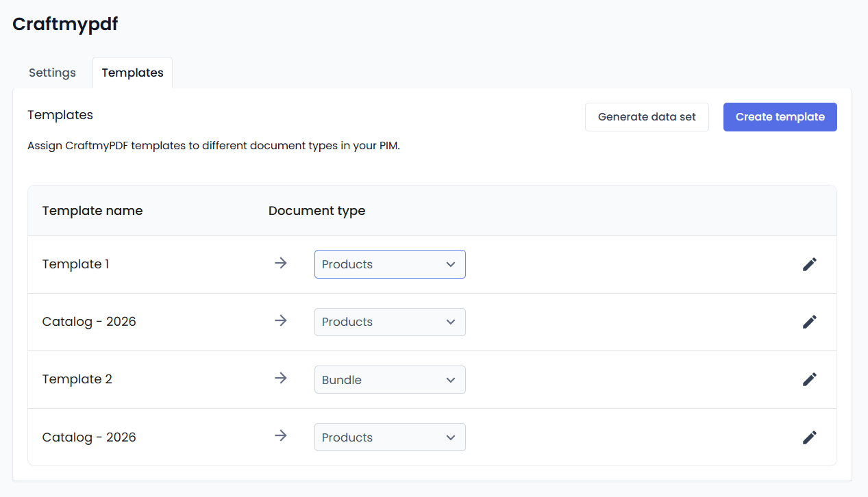
Task: Edit the Catalog - 2026 row under Template 1
Action: (809, 322)
